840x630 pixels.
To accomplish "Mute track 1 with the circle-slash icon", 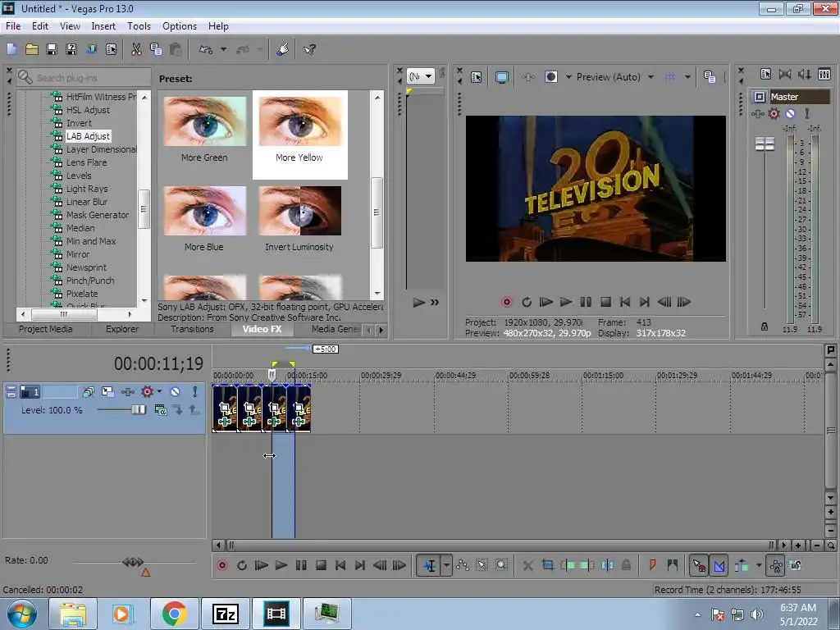I will click(176, 391).
